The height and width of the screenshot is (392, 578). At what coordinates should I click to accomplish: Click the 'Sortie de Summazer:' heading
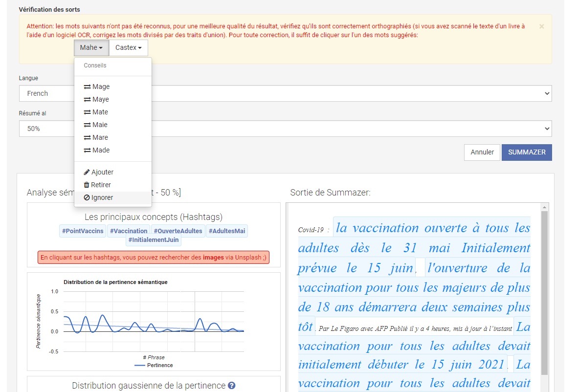330,193
